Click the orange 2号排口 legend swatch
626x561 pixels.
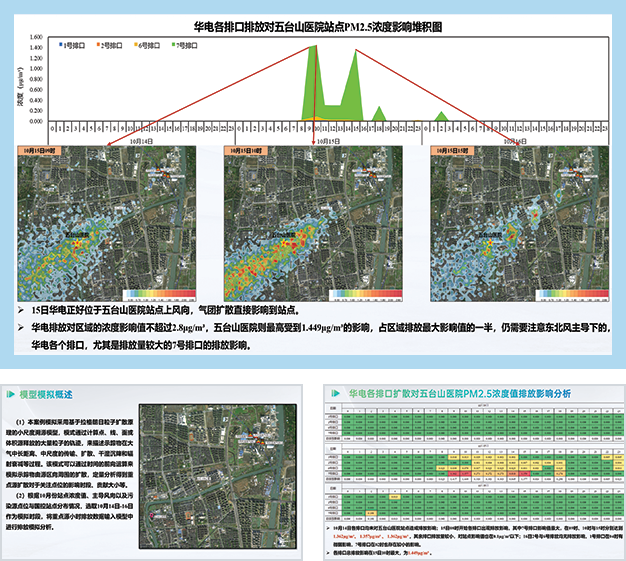[98, 44]
